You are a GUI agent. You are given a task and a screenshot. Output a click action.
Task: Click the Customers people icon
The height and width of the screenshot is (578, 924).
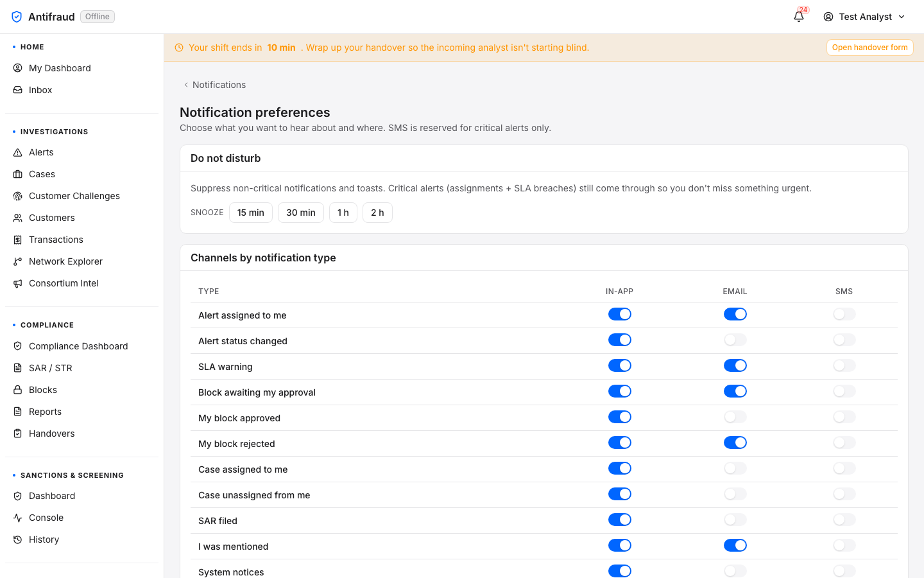(x=18, y=218)
